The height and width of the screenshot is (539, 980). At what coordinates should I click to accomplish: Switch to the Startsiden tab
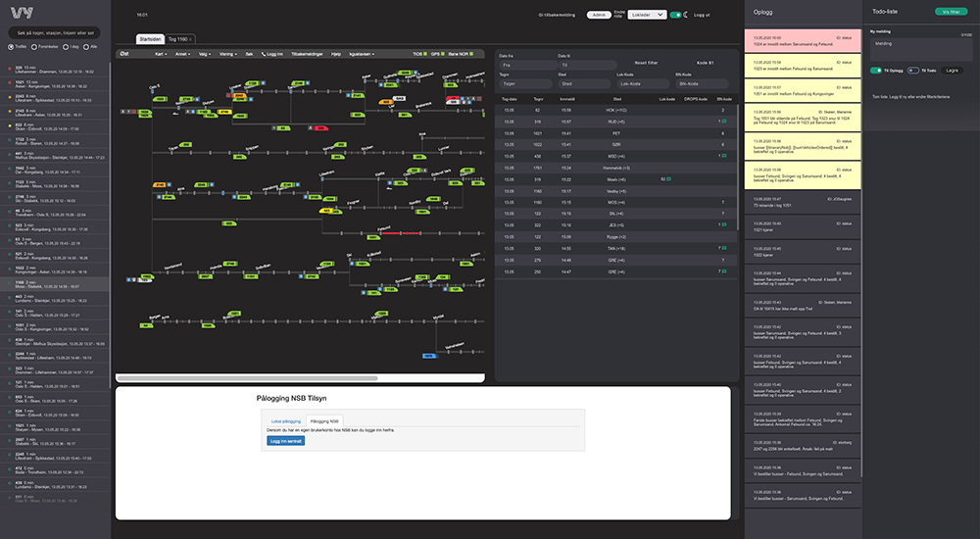coord(150,39)
